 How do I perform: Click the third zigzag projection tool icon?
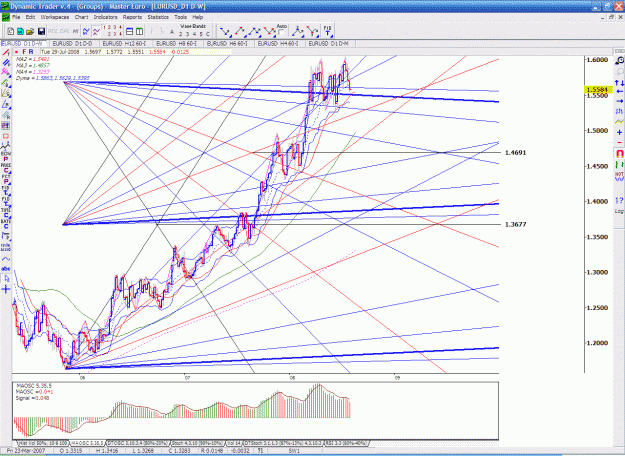(x=255, y=31)
